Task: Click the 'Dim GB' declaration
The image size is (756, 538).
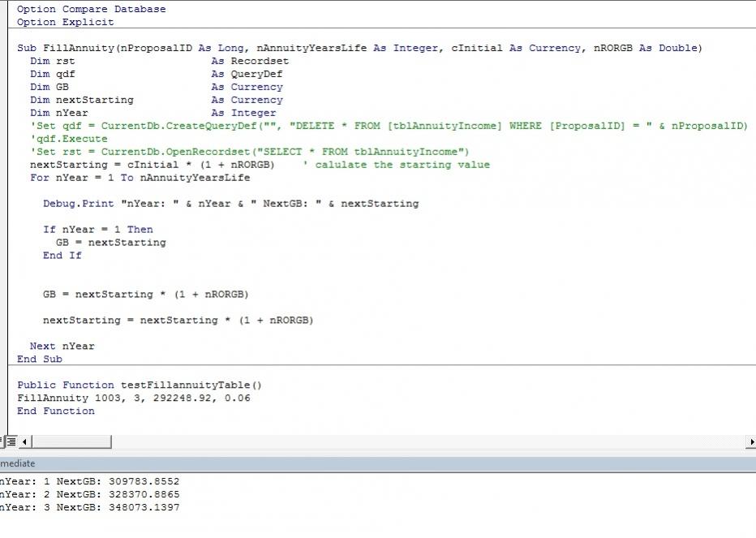Action: (49, 88)
